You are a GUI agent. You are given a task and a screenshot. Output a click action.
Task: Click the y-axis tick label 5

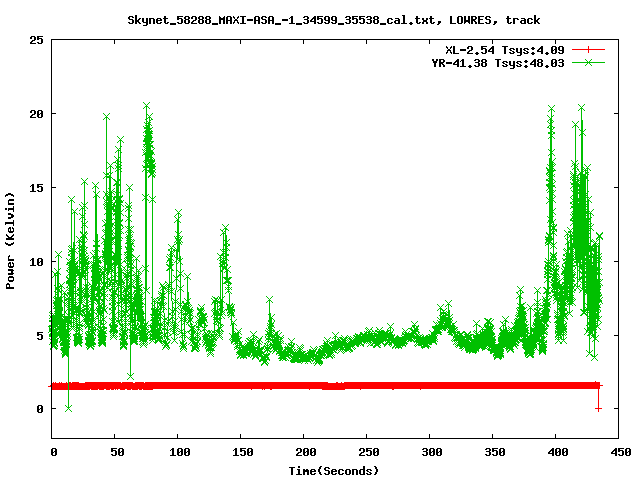point(40,336)
